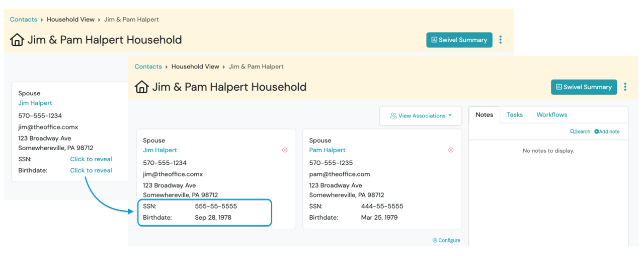This screenshot has width=644, height=256.
Task: Open the Contacts breadcrumb in the front window
Action: click(148, 67)
